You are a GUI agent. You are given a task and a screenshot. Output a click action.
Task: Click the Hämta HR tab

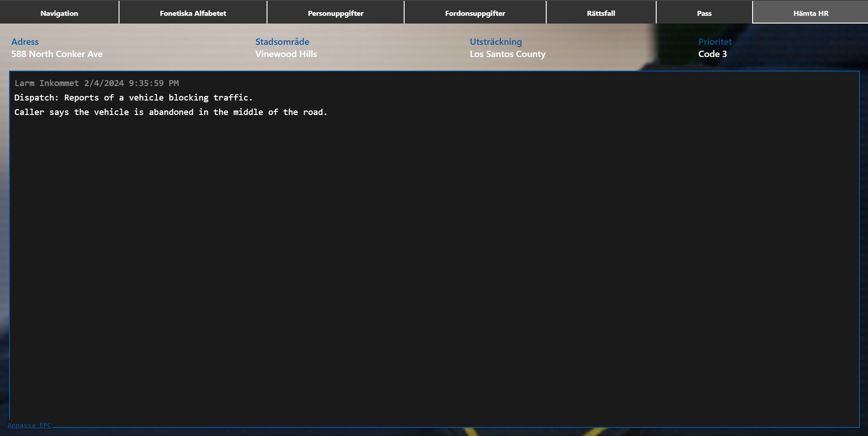pos(810,13)
